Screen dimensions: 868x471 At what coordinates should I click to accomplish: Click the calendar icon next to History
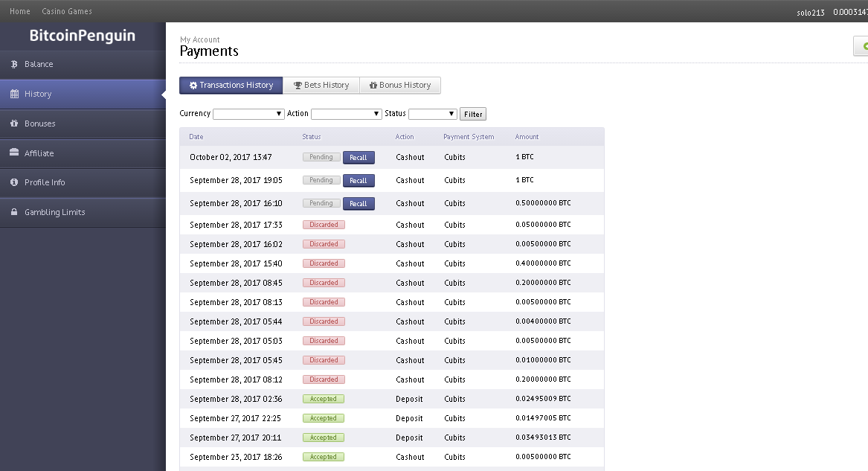click(14, 94)
